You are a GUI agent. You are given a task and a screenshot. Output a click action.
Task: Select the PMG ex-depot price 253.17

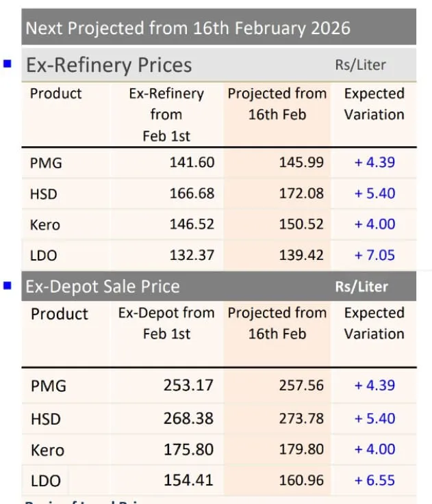click(188, 385)
